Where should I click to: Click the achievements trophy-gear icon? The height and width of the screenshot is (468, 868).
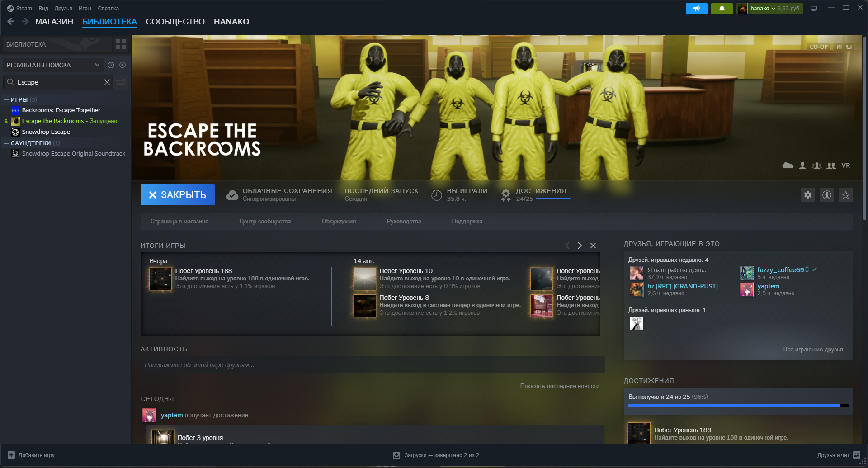506,195
